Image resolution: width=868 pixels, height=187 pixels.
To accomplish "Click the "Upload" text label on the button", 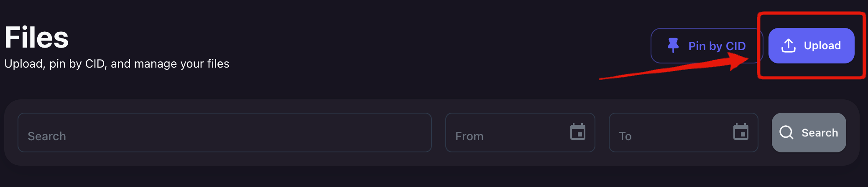I will [x=822, y=45].
